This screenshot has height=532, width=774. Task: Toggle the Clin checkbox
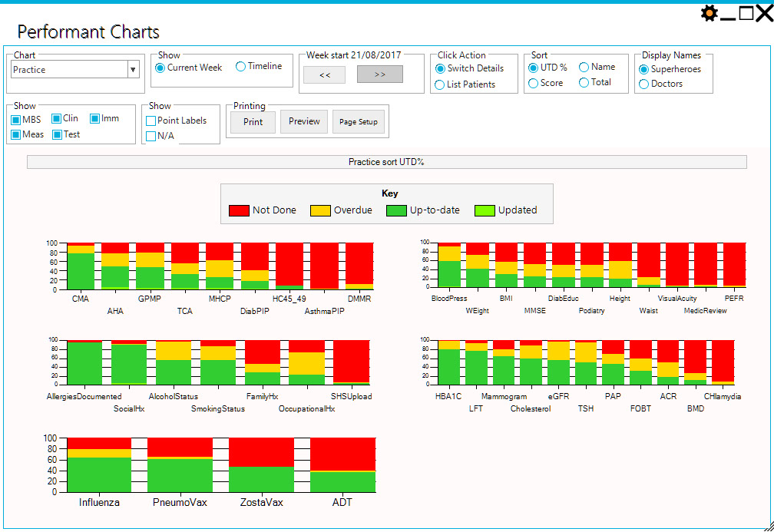57,119
